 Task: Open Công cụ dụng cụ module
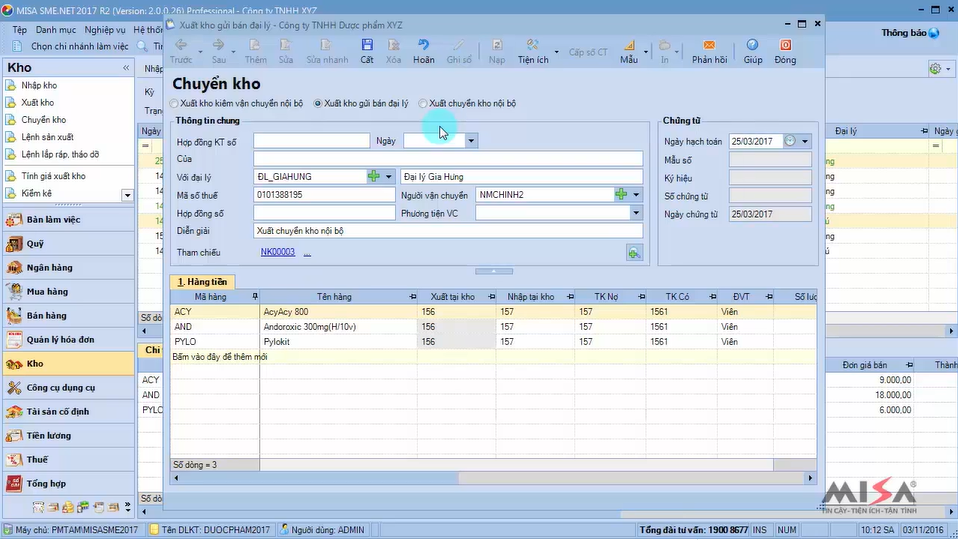point(68,388)
